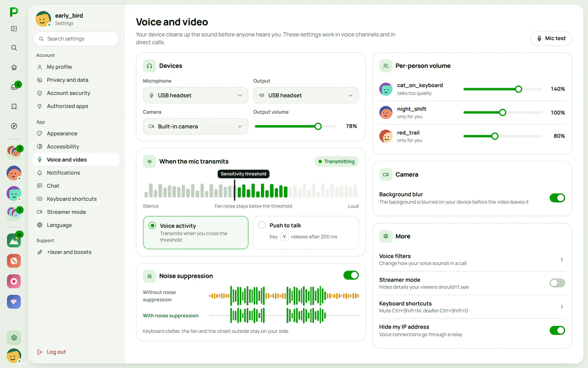Click the Devices headphones icon
Viewport: 588px width, 368px height.
150,66
